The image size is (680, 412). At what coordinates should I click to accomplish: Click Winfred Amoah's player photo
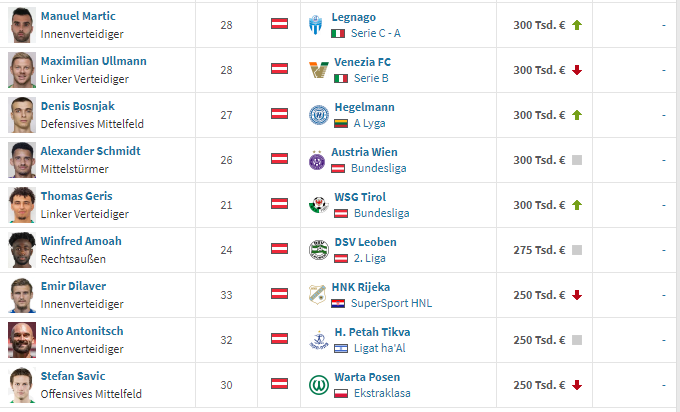click(x=22, y=250)
